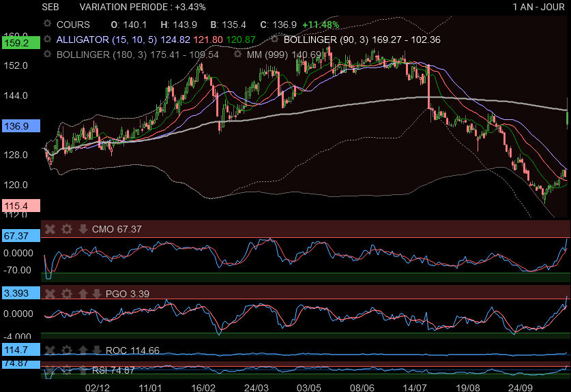Open MM (999) settings gear
The width and height of the screenshot is (571, 392).
click(238, 54)
